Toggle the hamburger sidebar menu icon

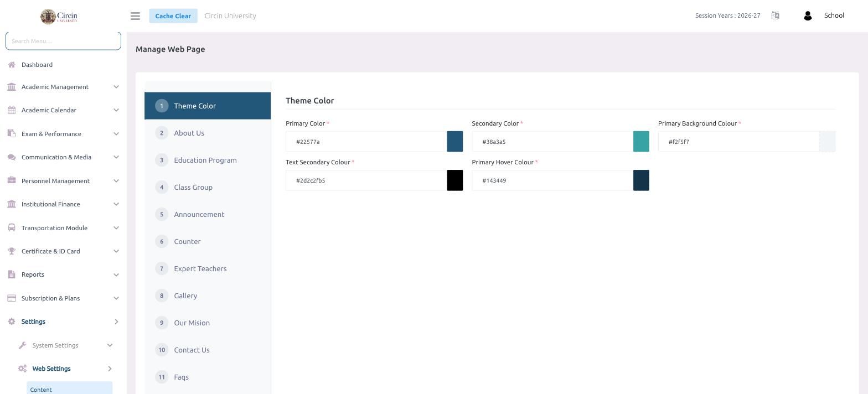135,16
